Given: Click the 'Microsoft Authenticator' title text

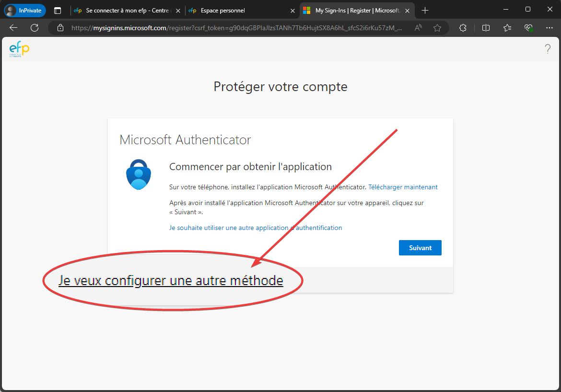Looking at the screenshot, I should (x=185, y=139).
